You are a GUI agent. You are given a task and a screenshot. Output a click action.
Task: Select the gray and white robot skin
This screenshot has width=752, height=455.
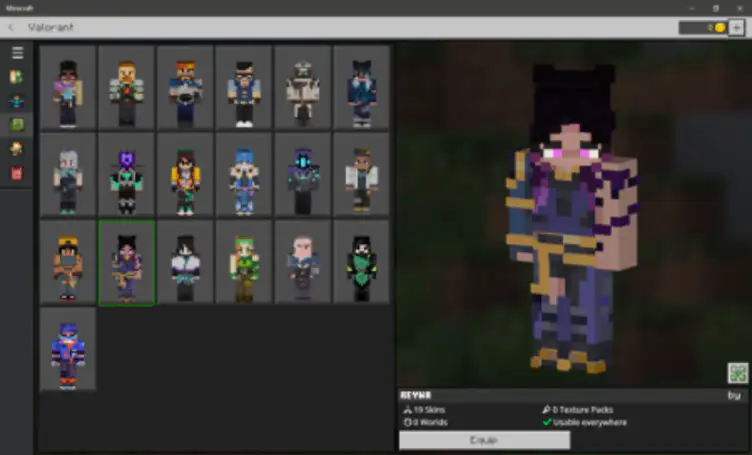(x=303, y=88)
